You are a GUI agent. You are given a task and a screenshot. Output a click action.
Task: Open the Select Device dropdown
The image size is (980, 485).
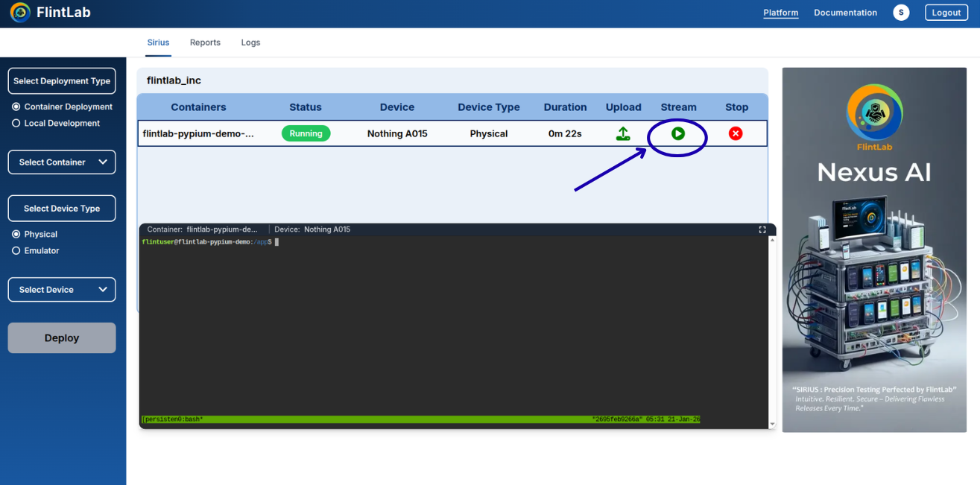click(62, 290)
